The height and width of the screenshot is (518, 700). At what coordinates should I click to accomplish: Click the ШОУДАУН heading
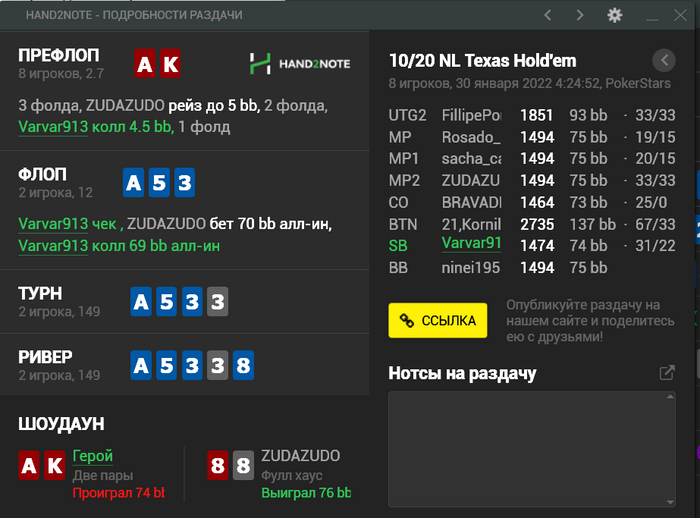61,424
